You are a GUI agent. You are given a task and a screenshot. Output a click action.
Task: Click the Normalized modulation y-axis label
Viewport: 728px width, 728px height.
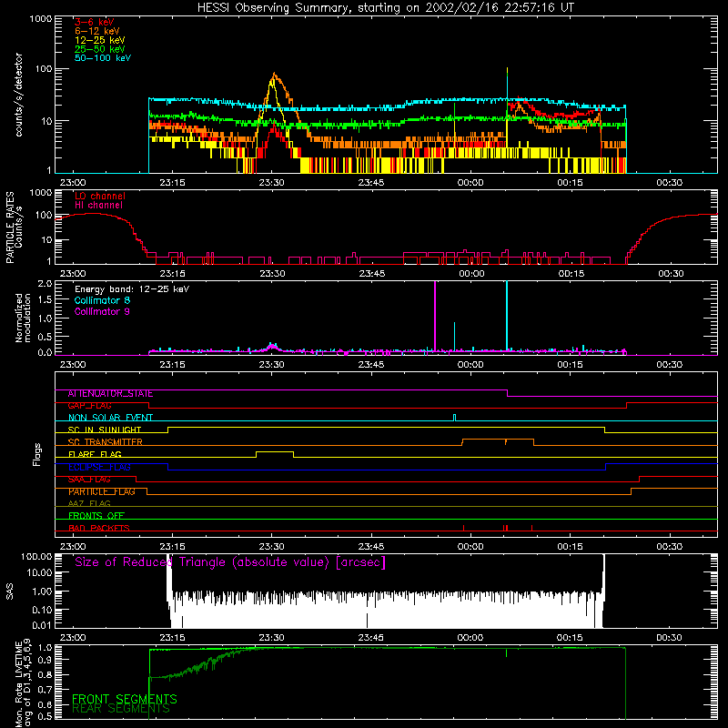pos(23,318)
